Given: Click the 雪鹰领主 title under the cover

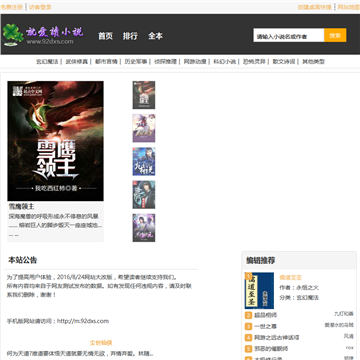Looking at the screenshot, I should pos(21,207).
